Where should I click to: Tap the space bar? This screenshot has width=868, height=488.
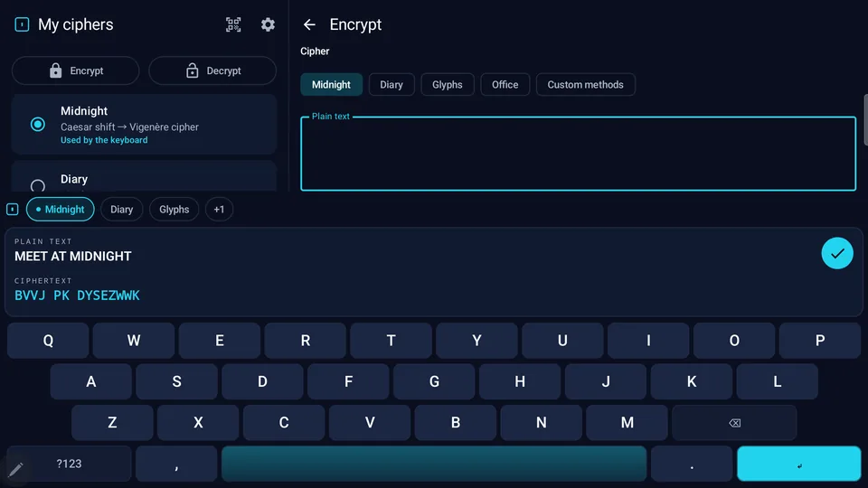tap(434, 464)
